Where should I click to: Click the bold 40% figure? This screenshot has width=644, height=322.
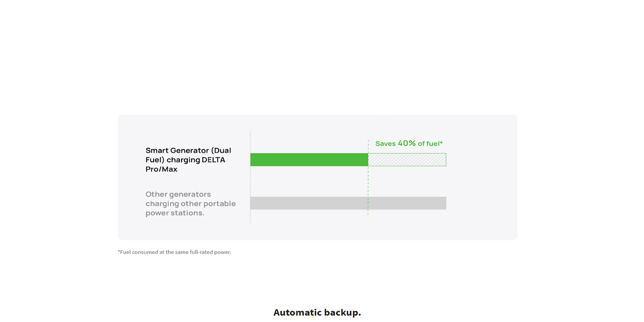406,143
